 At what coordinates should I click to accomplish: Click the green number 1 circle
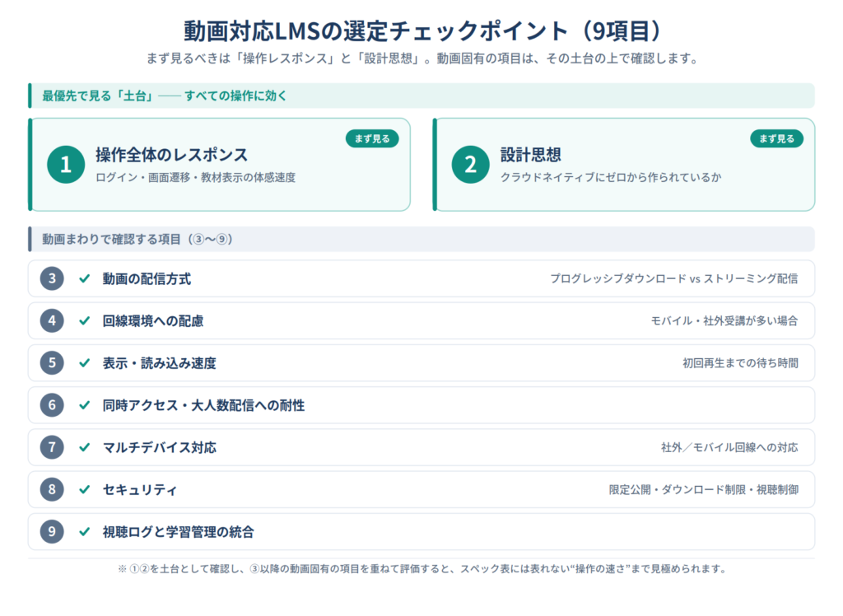(x=66, y=165)
